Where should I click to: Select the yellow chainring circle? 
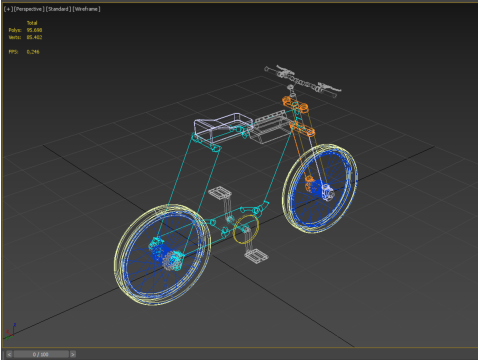point(246,229)
